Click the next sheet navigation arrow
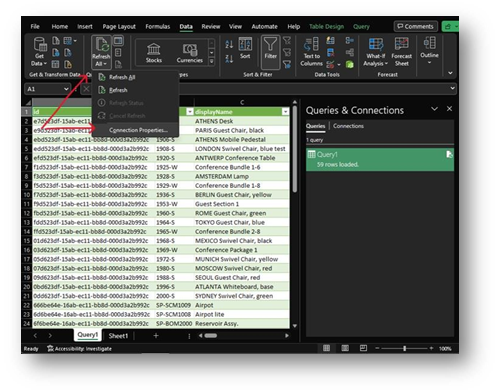This screenshot has height=392, width=499. click(x=50, y=336)
